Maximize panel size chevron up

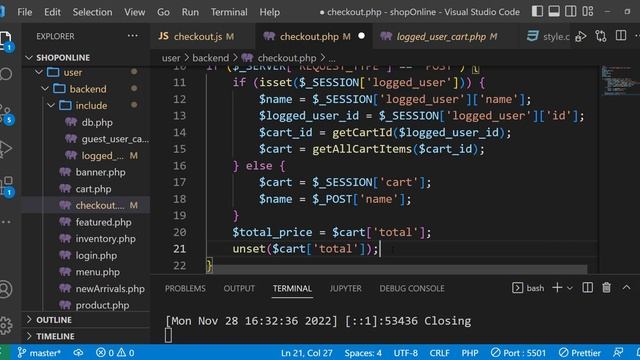[x=627, y=288]
